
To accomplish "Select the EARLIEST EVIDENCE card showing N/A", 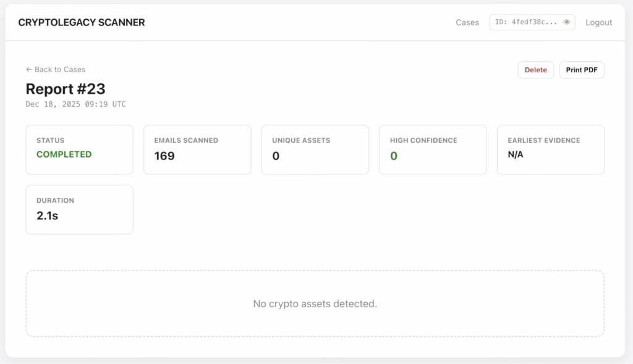I will click(x=550, y=149).
